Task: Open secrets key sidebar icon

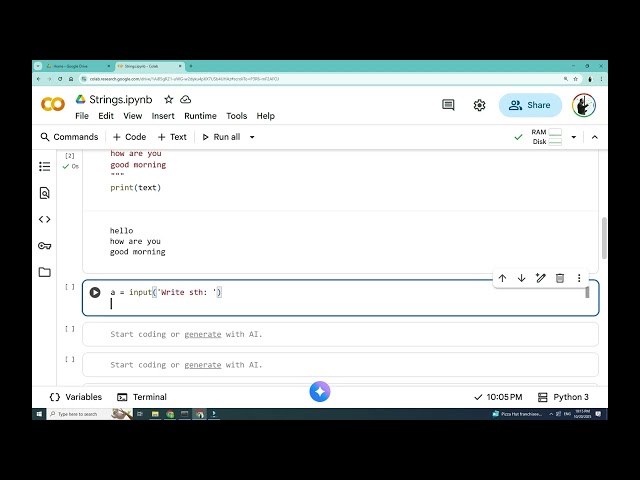Action: pyautogui.click(x=44, y=246)
